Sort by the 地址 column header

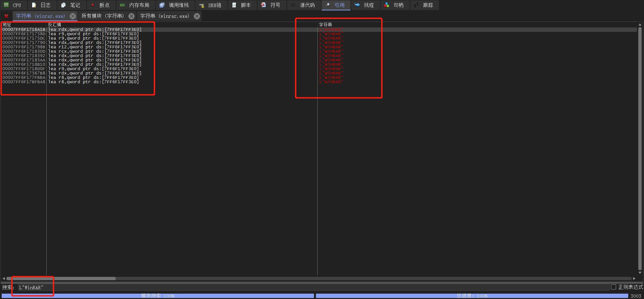[x=23, y=24]
